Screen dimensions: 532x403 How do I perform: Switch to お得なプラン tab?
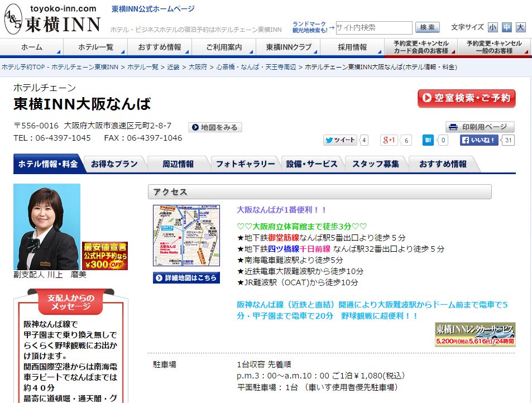(114, 164)
